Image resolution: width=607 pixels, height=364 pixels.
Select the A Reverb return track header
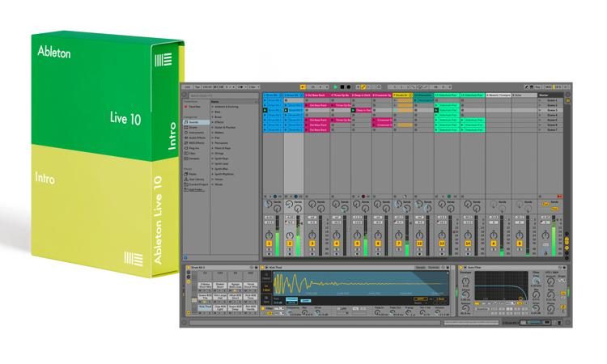coord(499,95)
